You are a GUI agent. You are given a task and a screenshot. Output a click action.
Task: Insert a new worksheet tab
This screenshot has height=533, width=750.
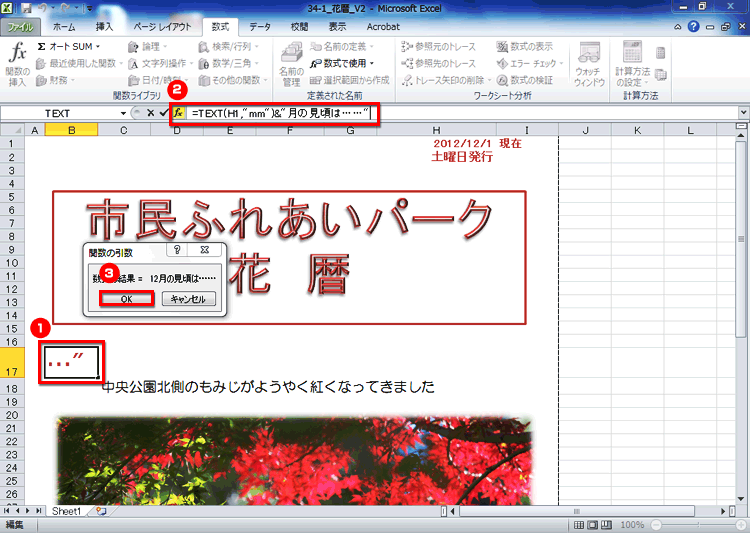pos(101,511)
